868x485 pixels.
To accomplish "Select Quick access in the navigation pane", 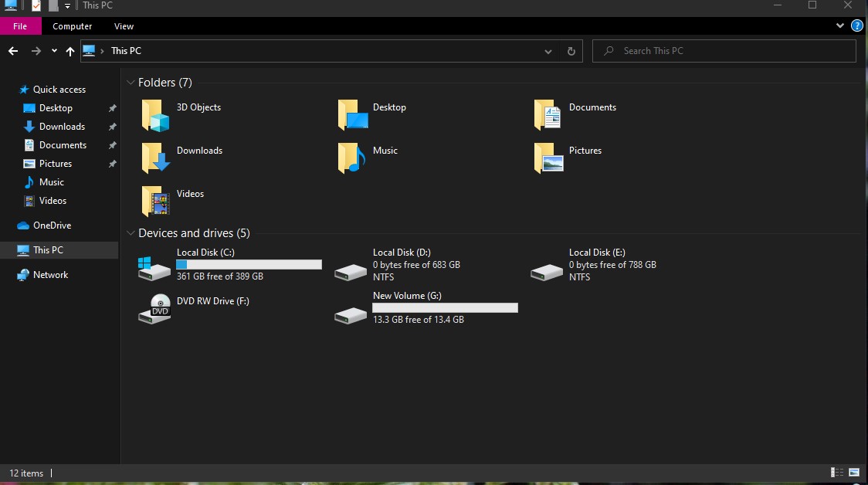I will [x=59, y=89].
